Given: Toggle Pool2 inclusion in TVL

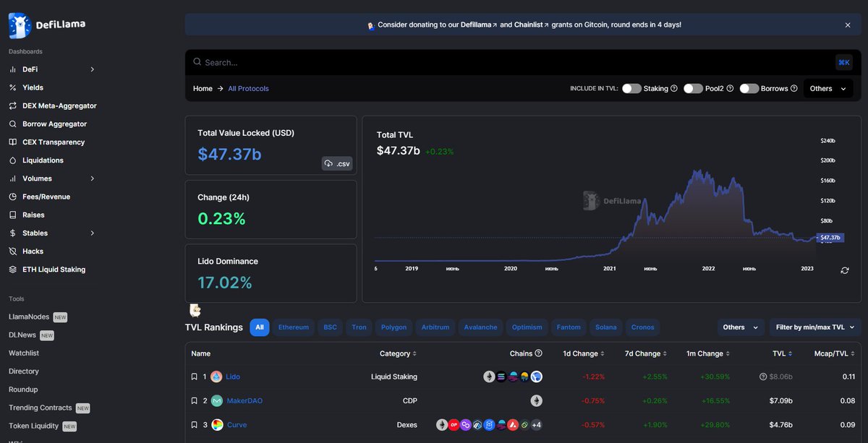Looking at the screenshot, I should [693, 88].
